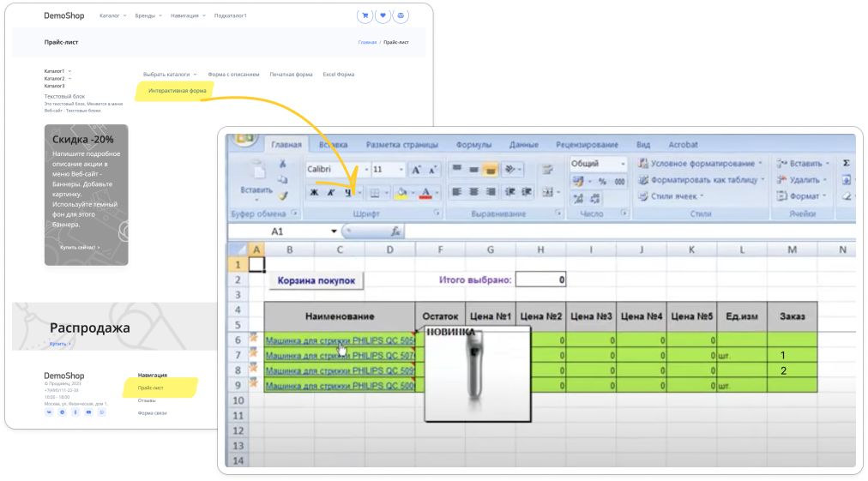Align text to top of cell
Viewport: 868px width, 481px height.
coord(456,169)
